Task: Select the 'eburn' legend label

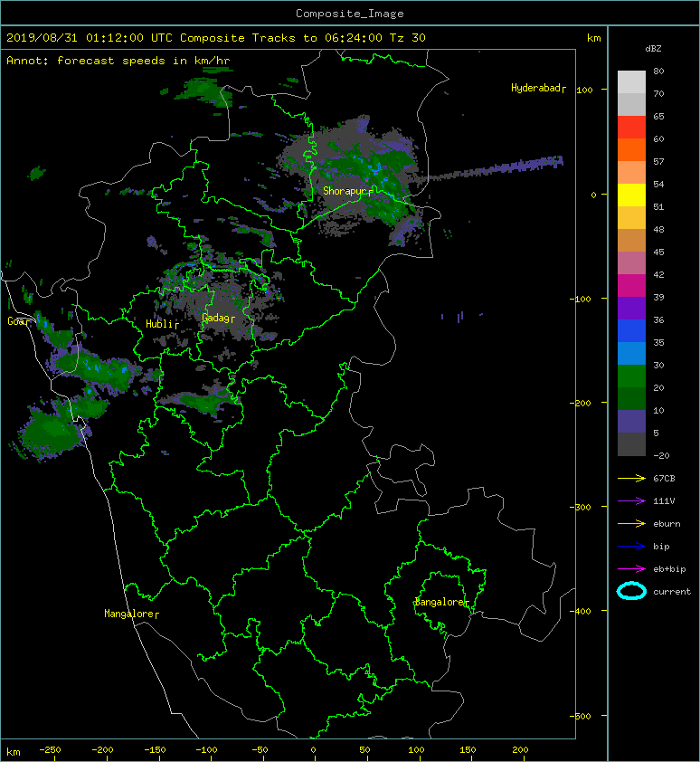Action: [667, 524]
